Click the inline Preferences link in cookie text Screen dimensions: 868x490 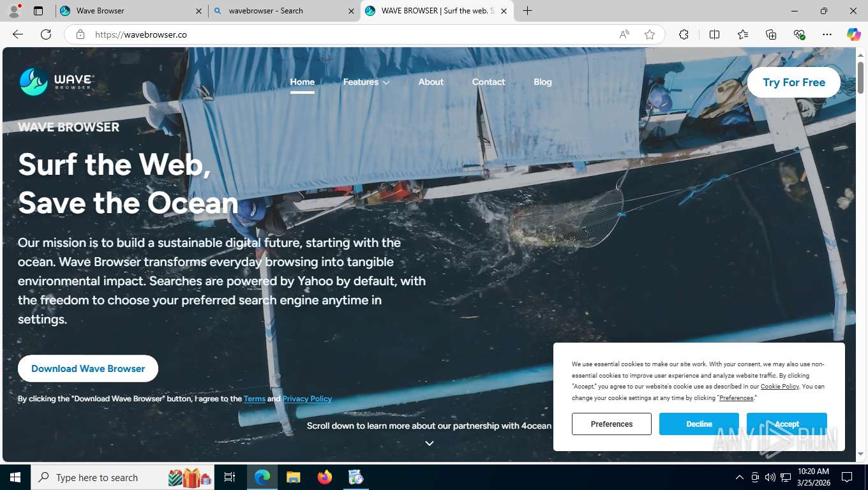coord(737,398)
